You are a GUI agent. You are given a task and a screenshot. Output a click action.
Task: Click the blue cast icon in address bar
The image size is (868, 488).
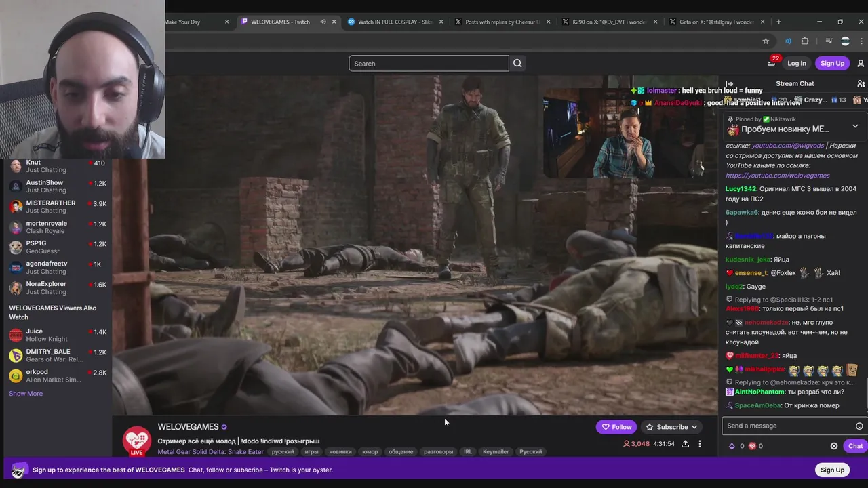(788, 41)
